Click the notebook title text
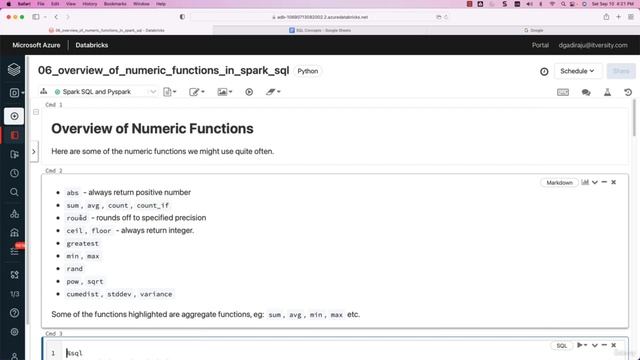The height and width of the screenshot is (360, 640). [163, 71]
